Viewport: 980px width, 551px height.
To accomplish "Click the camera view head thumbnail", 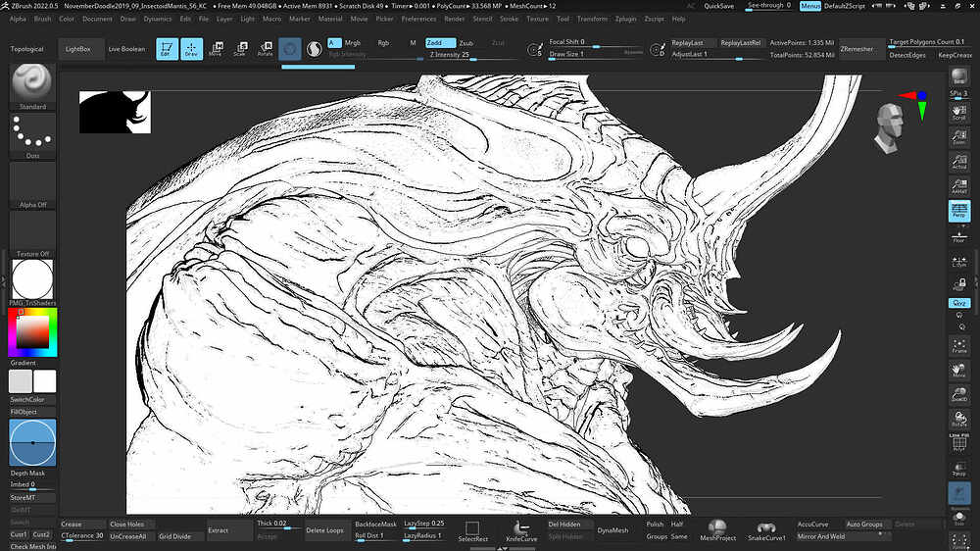I will (x=890, y=126).
